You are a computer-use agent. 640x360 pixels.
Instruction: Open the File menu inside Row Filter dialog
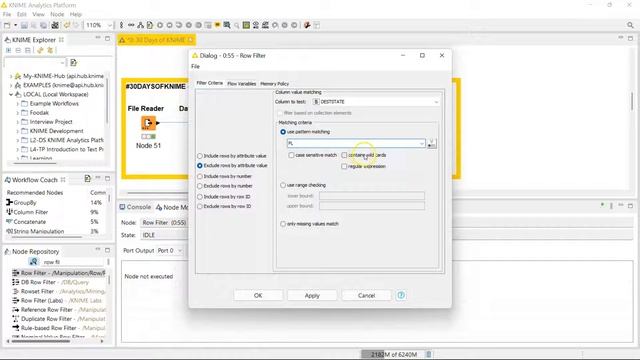point(196,67)
